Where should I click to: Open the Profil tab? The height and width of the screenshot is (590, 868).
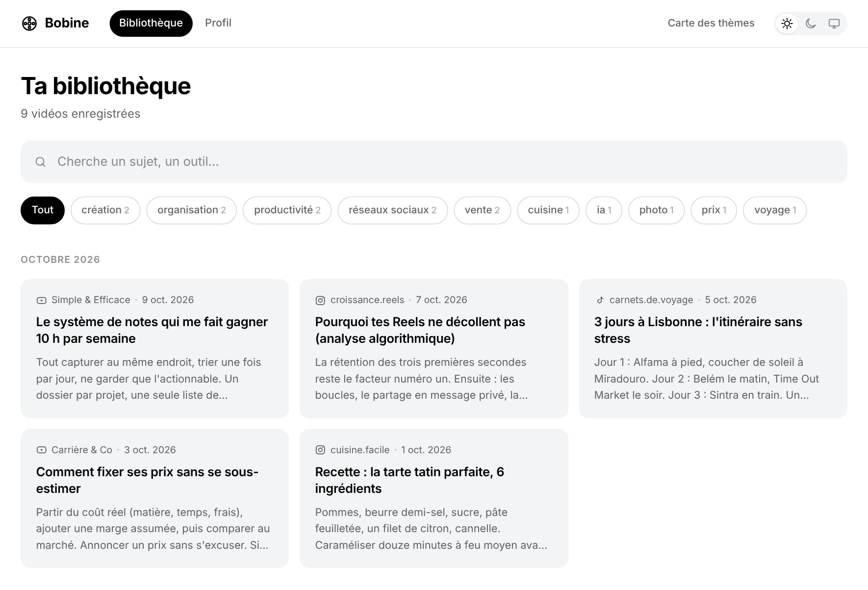(218, 23)
